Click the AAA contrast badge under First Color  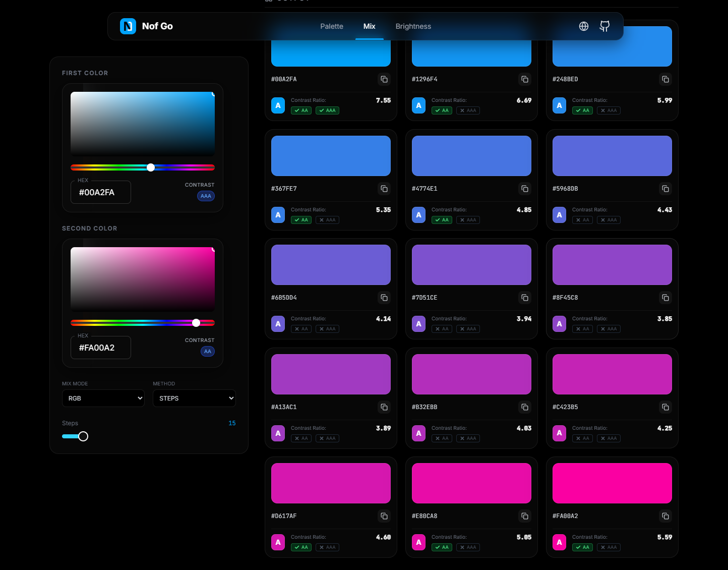(x=206, y=196)
